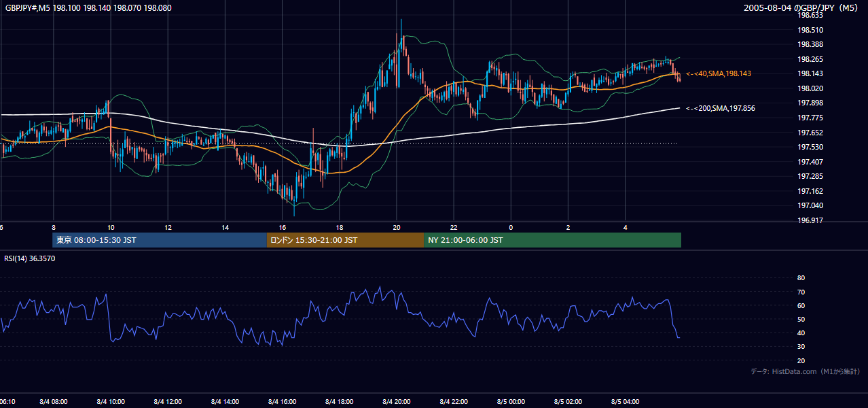Click the 198.265 price axis label
Viewport: 868px width, 408px height.
(810, 59)
